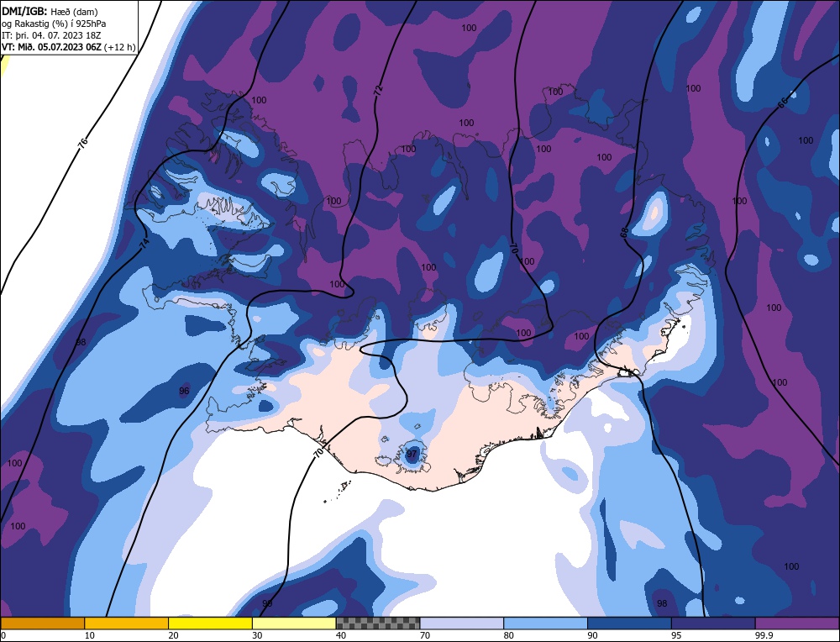Click the purple above-99.9 legend swatch

pos(797,624)
